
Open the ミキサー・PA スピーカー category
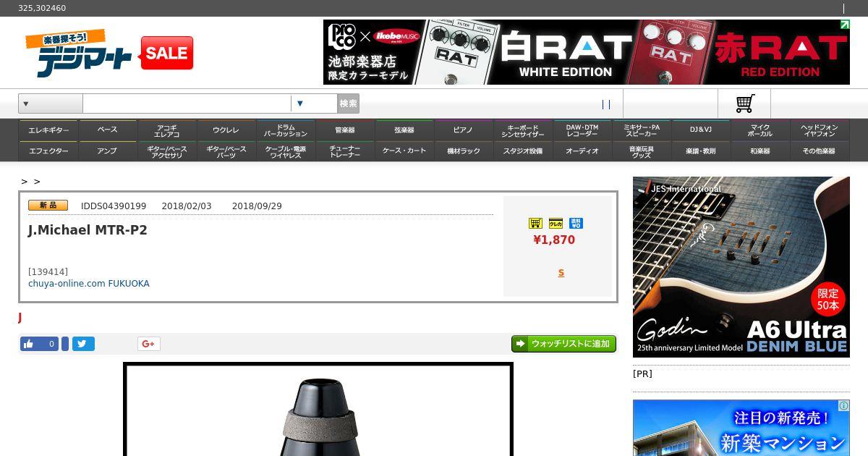tap(641, 130)
